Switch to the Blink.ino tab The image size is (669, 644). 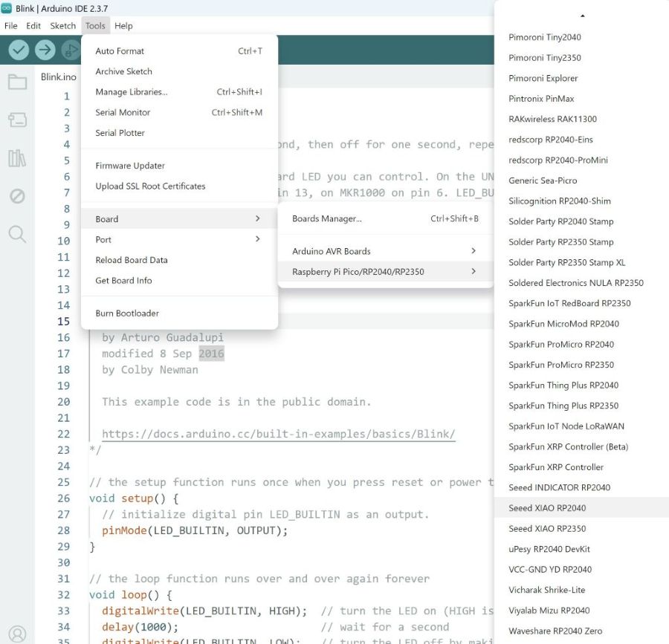pos(59,77)
